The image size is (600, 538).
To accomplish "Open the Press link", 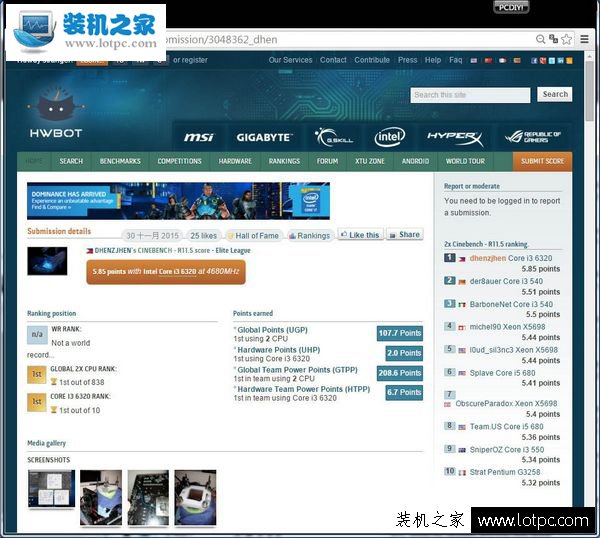I will 408,60.
